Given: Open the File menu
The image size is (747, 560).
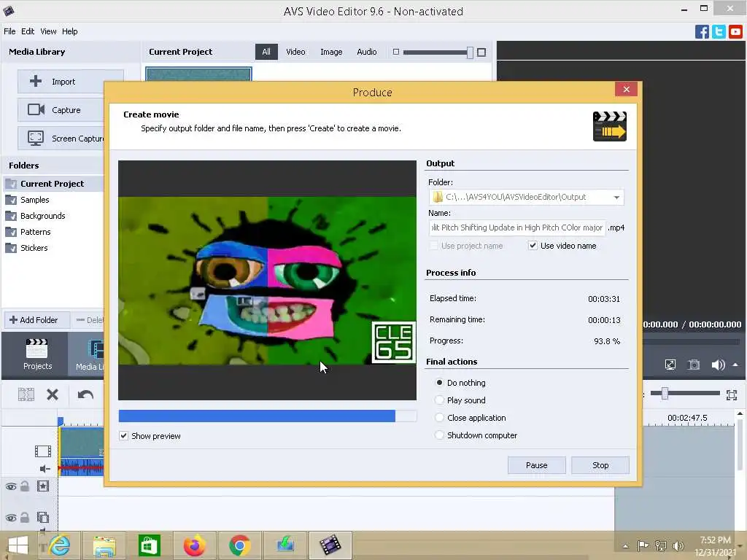Looking at the screenshot, I should 9,31.
